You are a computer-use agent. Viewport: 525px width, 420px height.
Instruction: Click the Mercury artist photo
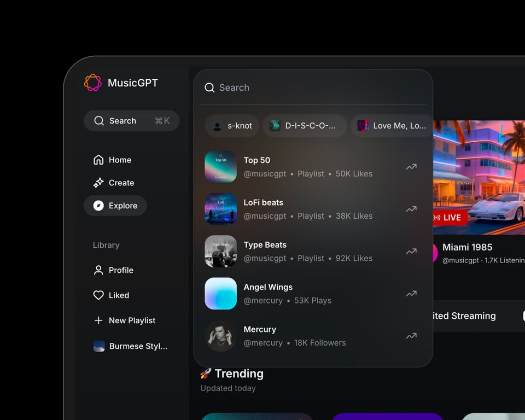[x=220, y=336]
